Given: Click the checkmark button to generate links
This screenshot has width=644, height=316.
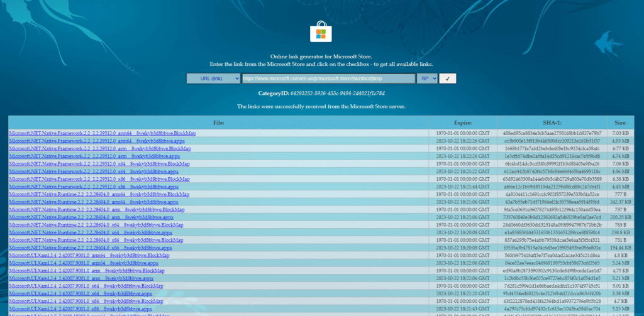Looking at the screenshot, I should click(x=448, y=79).
